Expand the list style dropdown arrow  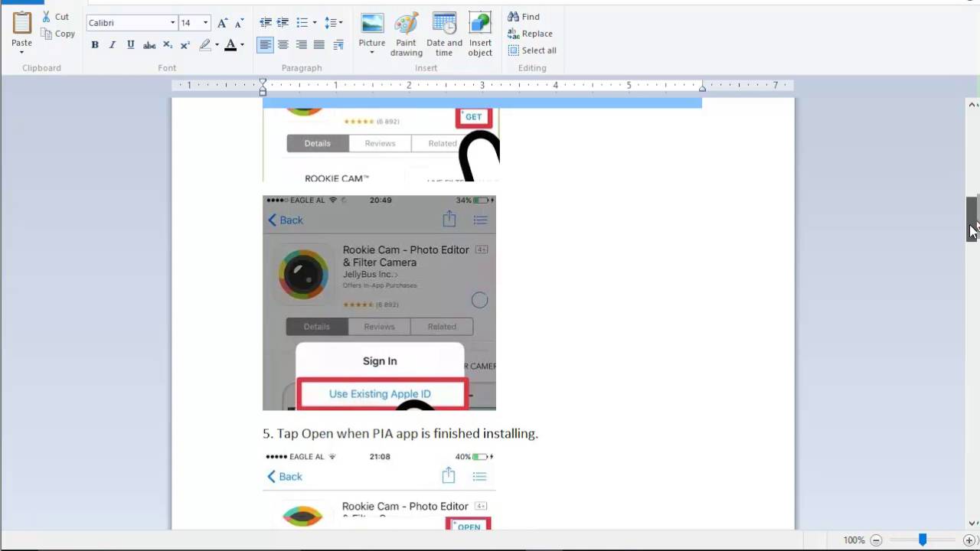tap(314, 23)
